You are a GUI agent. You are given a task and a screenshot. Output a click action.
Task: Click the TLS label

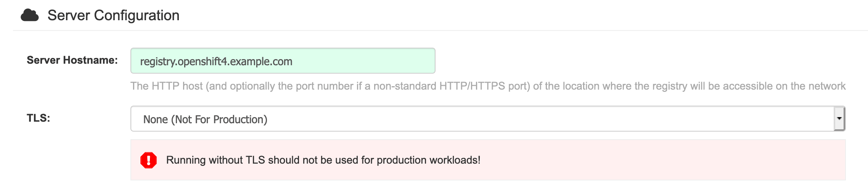(x=38, y=118)
